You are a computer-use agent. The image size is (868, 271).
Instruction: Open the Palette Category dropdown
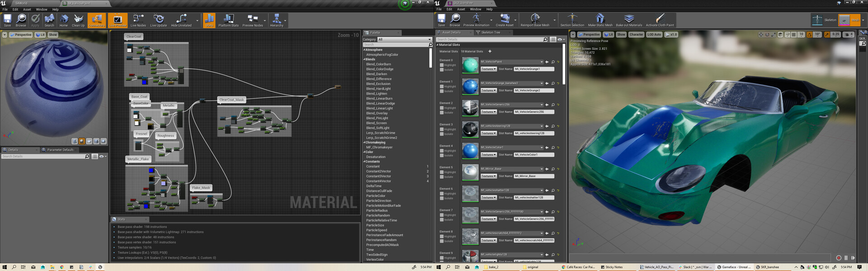405,39
